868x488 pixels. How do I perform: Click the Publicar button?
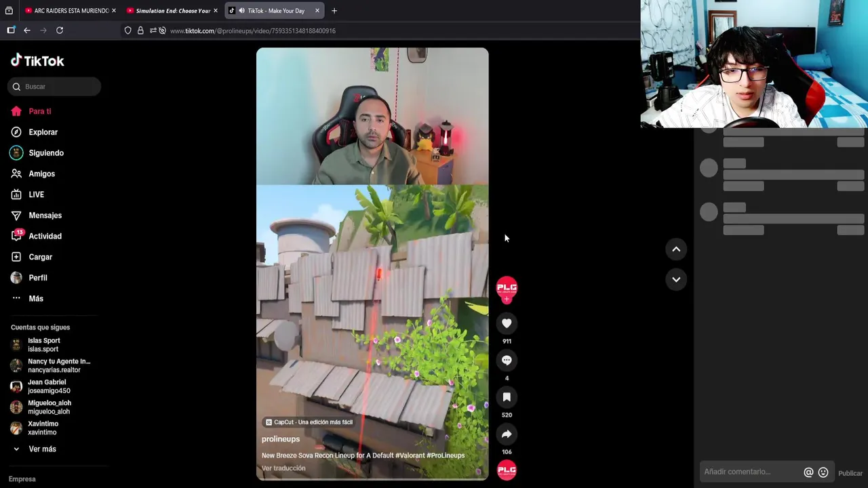(x=850, y=473)
